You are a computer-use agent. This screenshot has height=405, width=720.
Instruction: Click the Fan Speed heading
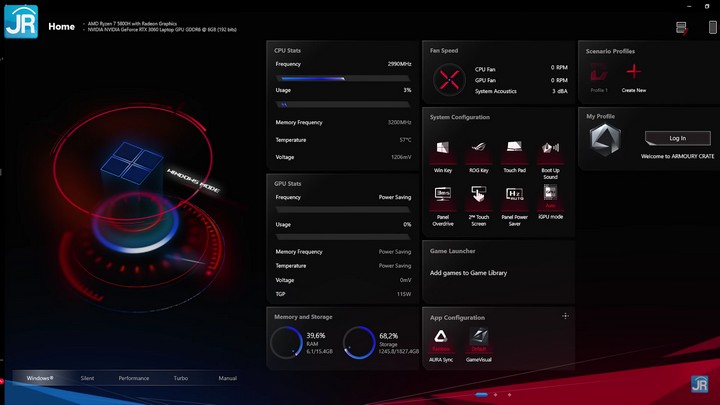tap(444, 51)
